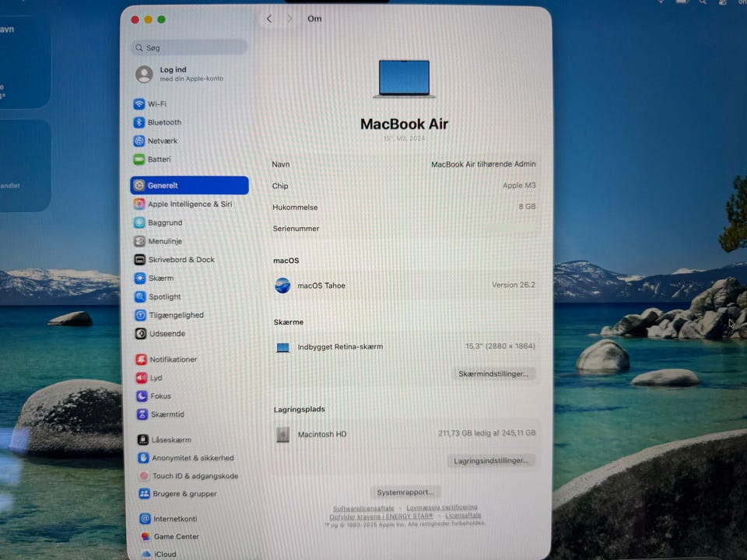The image size is (747, 560).
Task: Click the Serienummer label
Action: [296, 229]
